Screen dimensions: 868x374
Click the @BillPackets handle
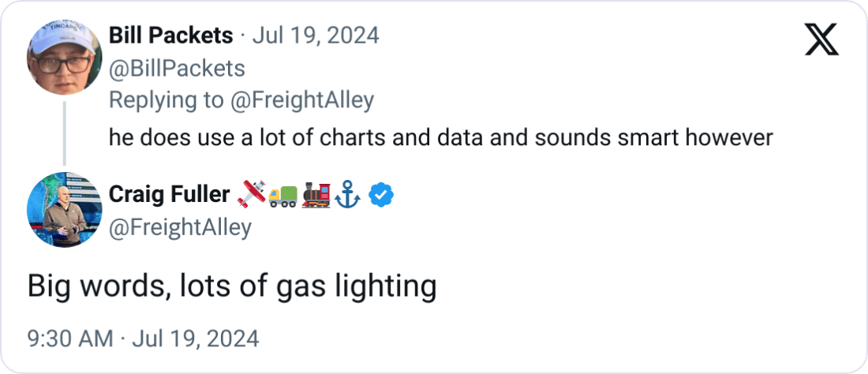[x=177, y=69]
